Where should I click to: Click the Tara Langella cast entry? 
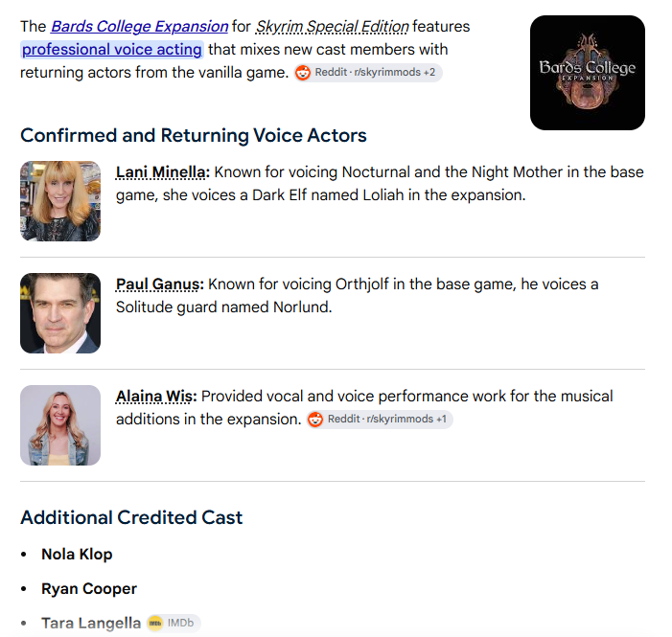point(91,624)
